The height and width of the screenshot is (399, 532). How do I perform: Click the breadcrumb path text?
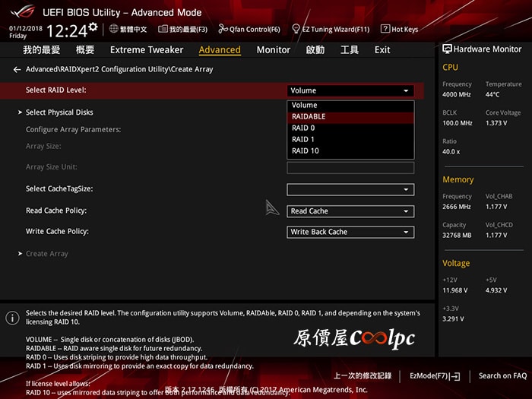coord(119,69)
